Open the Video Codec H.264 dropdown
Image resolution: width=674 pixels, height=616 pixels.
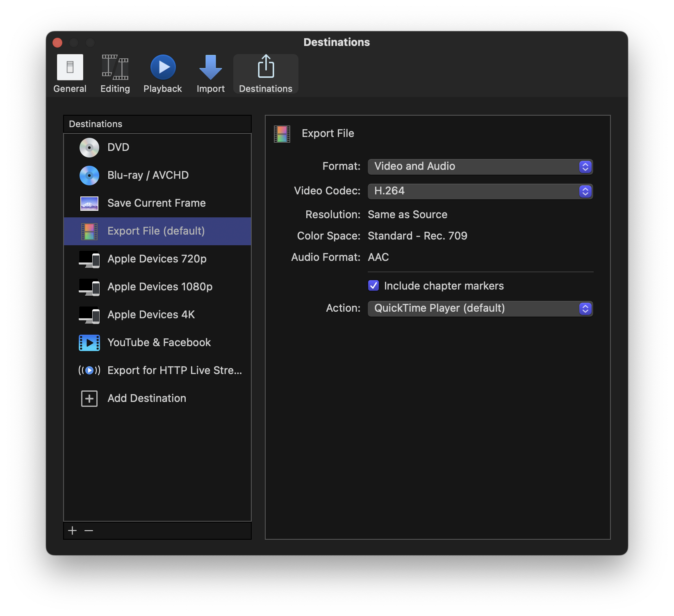point(480,192)
